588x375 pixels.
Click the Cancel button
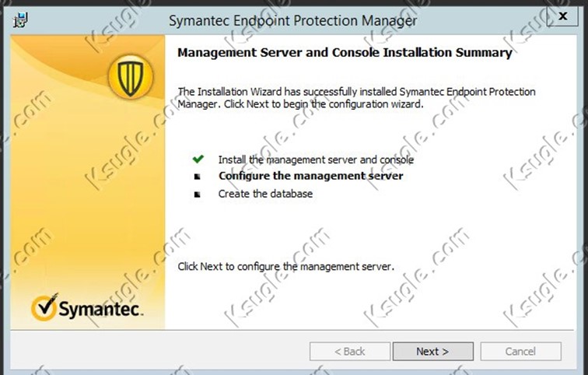520,352
